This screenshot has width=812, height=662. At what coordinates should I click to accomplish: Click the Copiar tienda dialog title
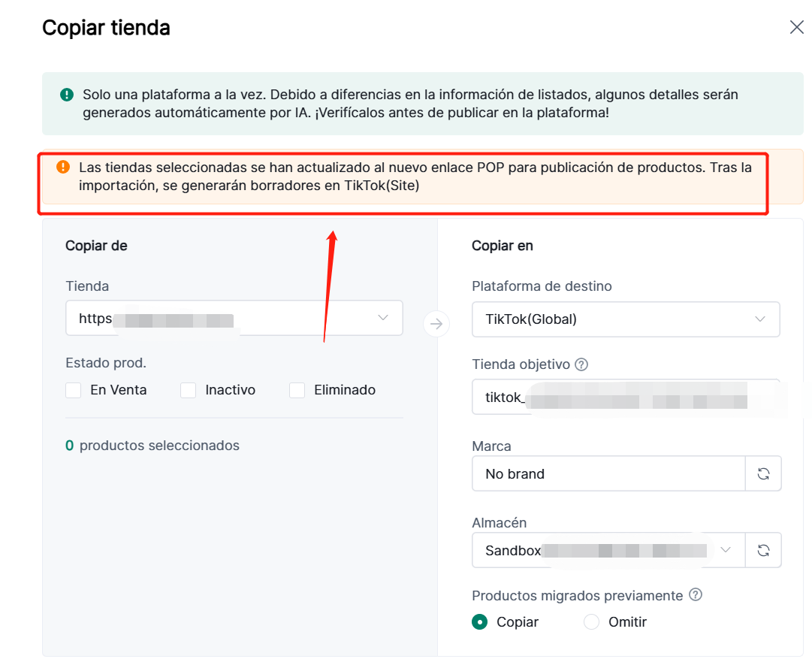106,28
